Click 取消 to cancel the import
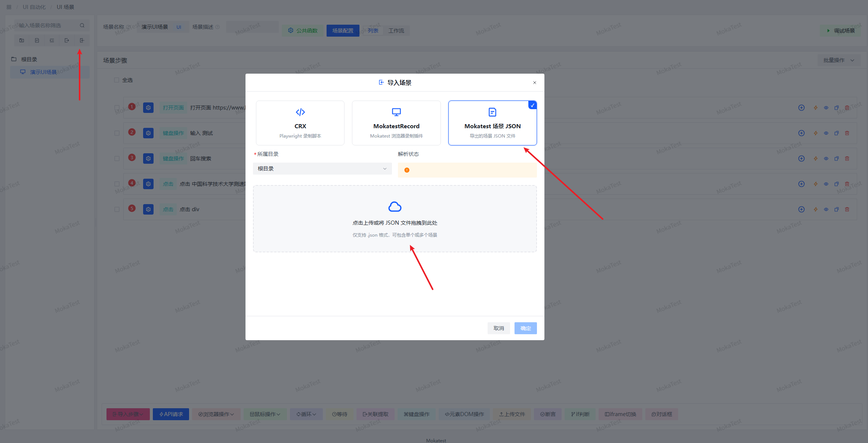868x443 pixels. [x=498, y=328]
